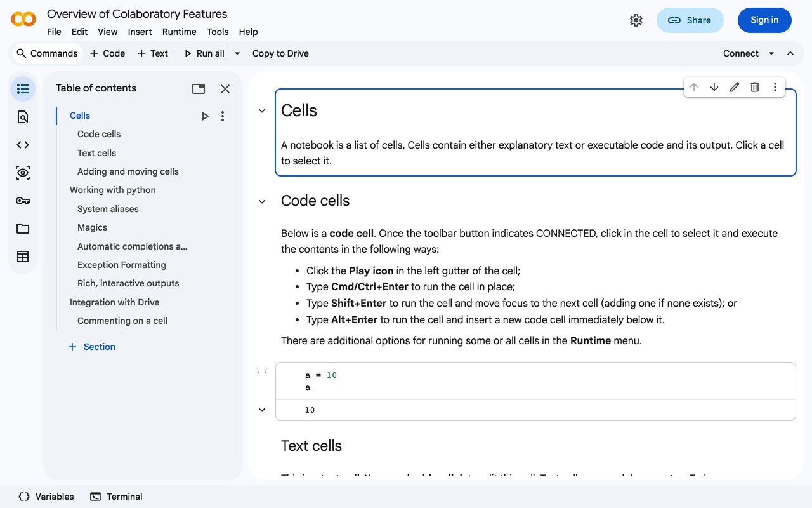Open Files folder icon in sidebar
This screenshot has width=812, height=508.
(23, 229)
